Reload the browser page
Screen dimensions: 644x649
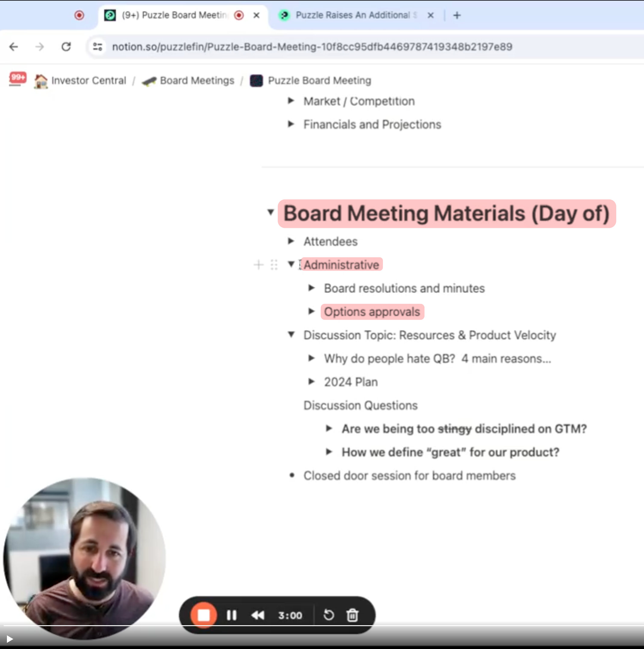[x=66, y=47]
